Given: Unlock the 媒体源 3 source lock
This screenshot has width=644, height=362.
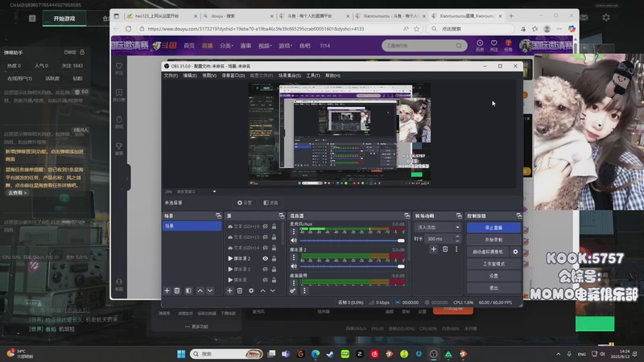Looking at the screenshot, I should click(x=274, y=269).
